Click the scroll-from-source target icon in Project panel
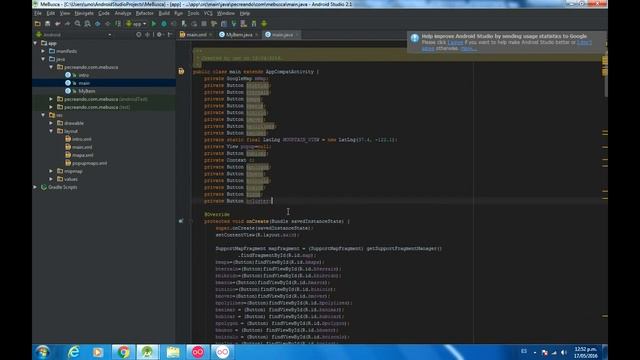Image resolution: width=640 pixels, height=360 pixels. (139, 35)
